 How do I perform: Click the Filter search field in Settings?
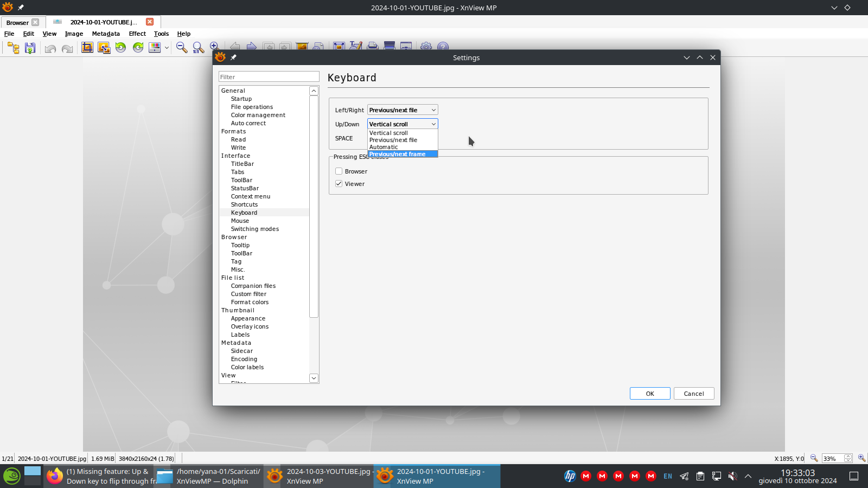269,77
